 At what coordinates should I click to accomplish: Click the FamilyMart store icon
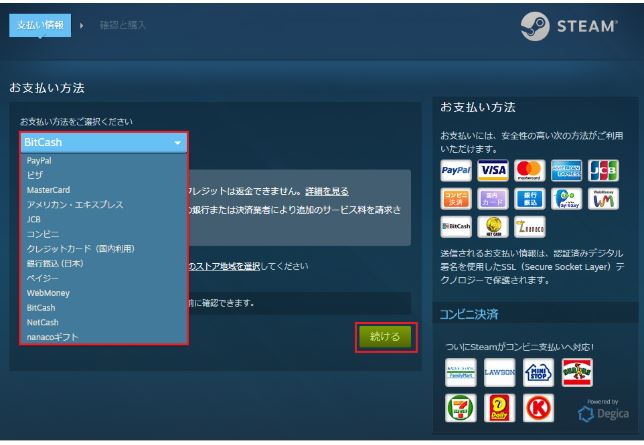coord(460,372)
